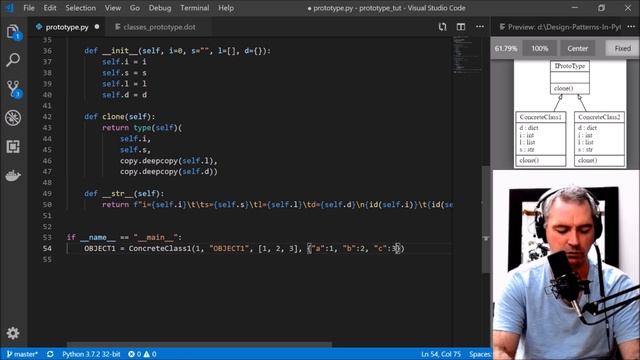The height and width of the screenshot is (360, 640).
Task: Click the editor minimap
Action: [x=467, y=56]
